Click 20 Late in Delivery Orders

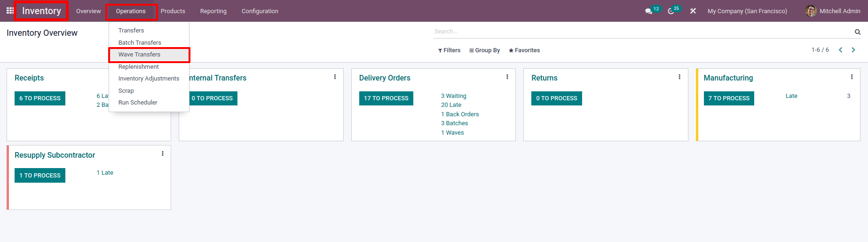click(x=451, y=105)
